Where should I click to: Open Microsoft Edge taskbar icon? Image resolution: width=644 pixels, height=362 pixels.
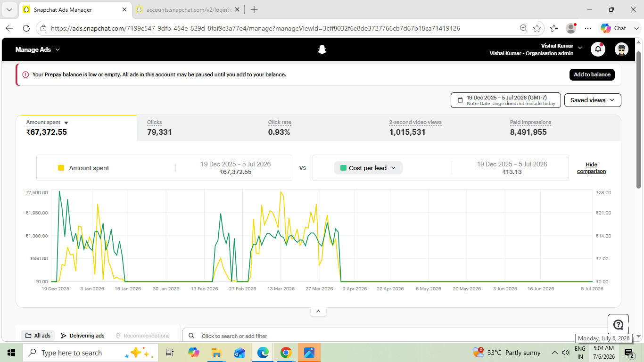tap(263, 353)
